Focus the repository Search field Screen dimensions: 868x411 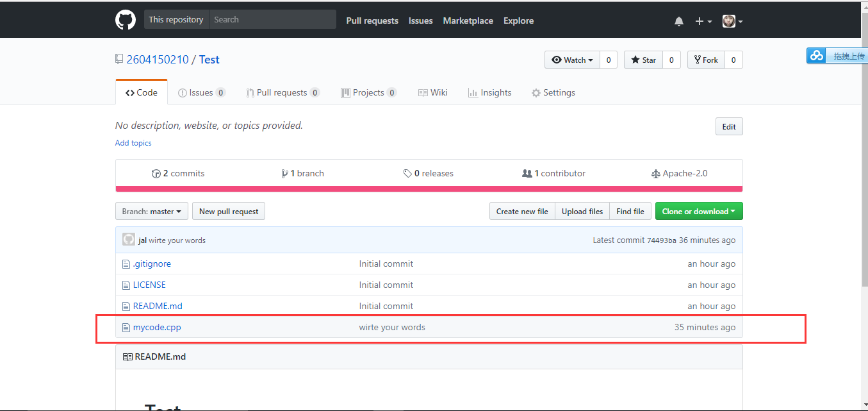point(272,19)
